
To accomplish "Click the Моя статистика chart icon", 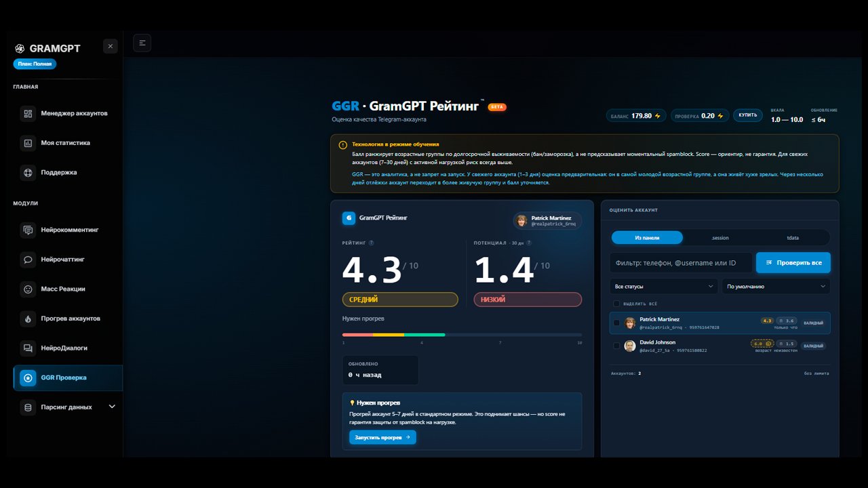I will tap(28, 143).
